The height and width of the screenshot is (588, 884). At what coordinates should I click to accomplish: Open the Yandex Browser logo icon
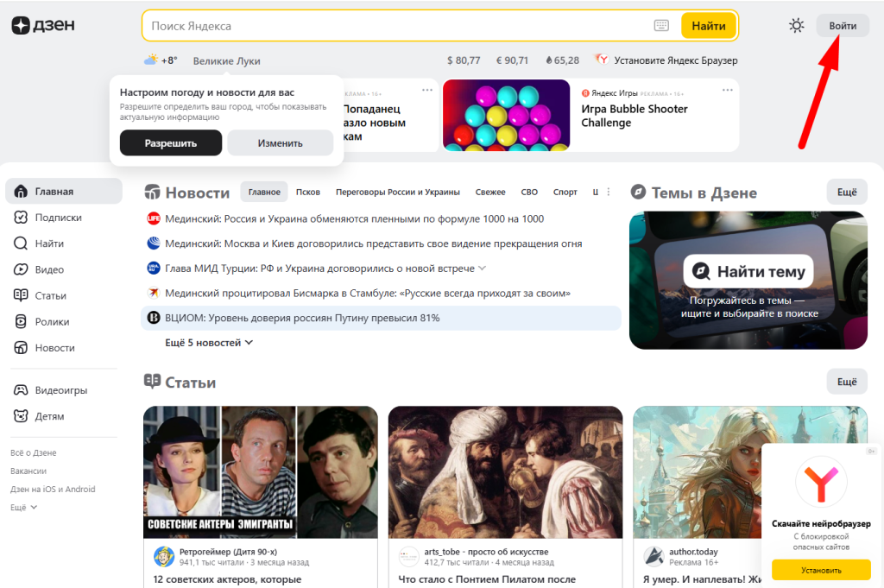pyautogui.click(x=602, y=60)
